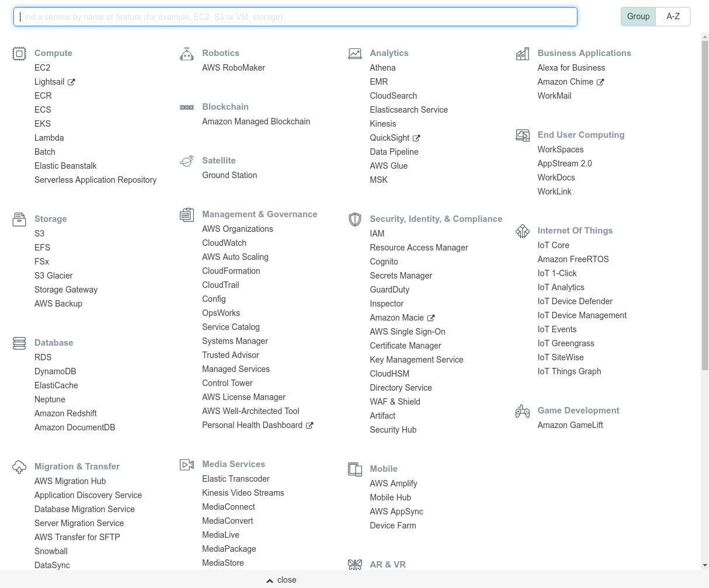Open Alexa for Business
Screen dimensions: 710x588
pyautogui.click(x=572, y=68)
